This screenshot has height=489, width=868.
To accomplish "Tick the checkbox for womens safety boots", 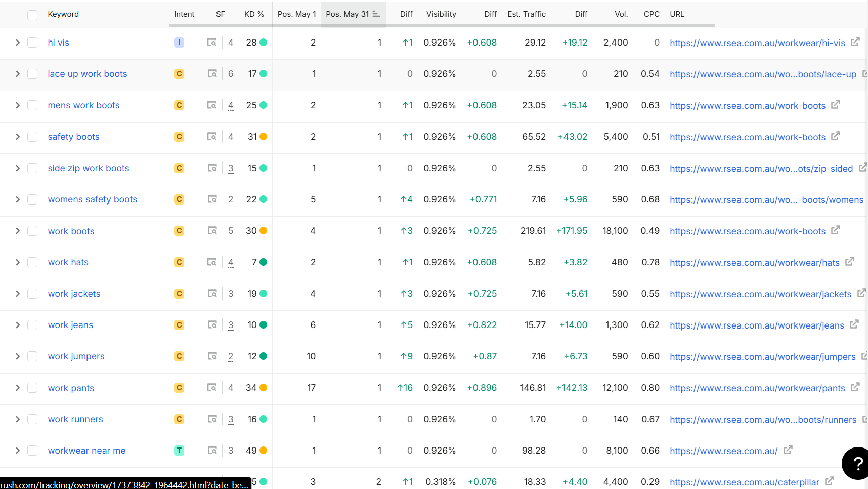I will (x=32, y=199).
